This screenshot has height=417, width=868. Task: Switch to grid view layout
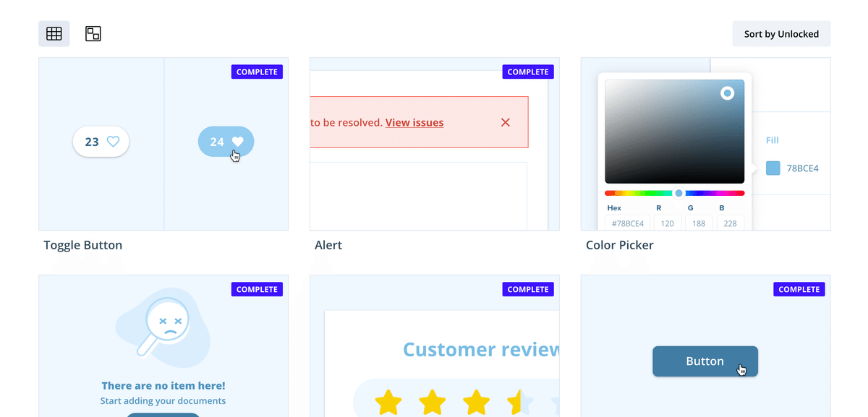[x=54, y=33]
